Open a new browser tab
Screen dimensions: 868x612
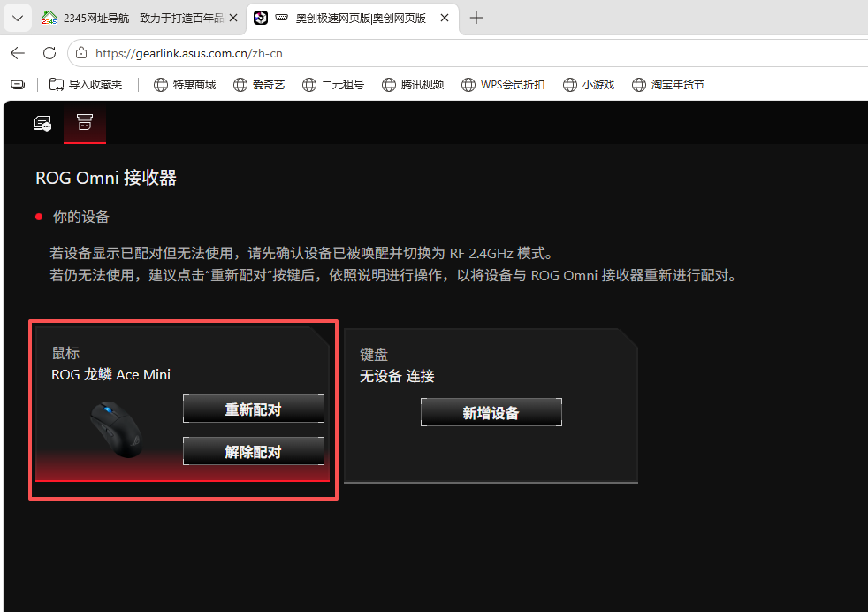coord(476,19)
